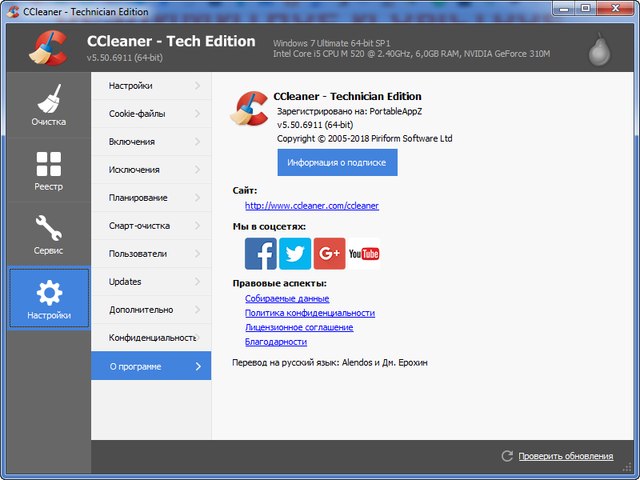Image resolution: width=640 pixels, height=480 pixels.
Task: Open Политика конфиденциальности link
Action: point(309,313)
